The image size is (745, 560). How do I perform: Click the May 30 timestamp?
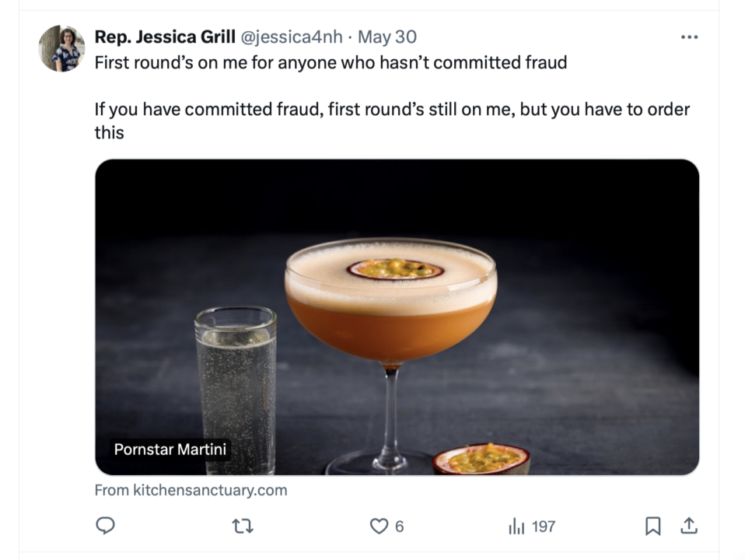[x=387, y=37]
